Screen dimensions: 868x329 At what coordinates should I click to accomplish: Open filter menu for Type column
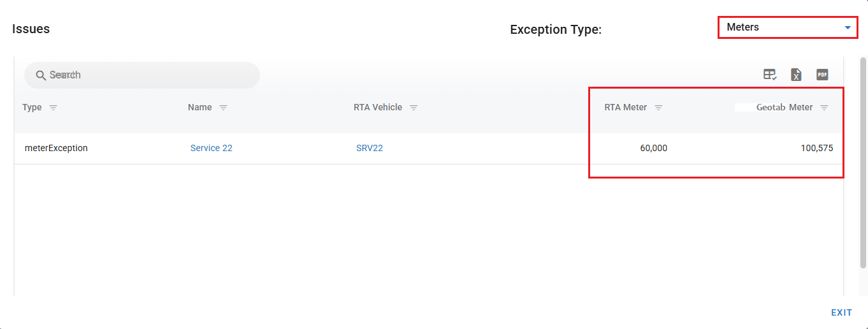(x=54, y=108)
